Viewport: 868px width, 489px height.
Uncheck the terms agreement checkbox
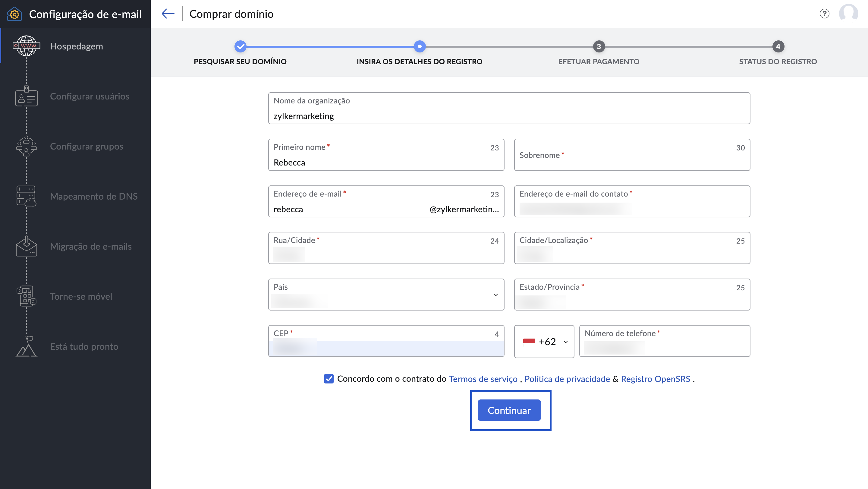coord(329,379)
